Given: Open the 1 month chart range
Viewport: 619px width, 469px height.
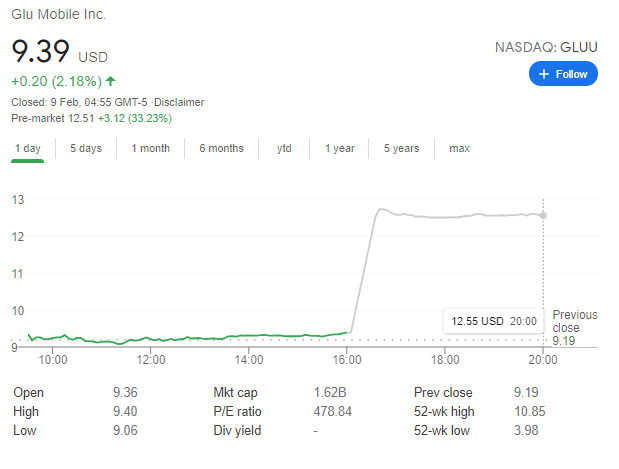Looking at the screenshot, I should pyautogui.click(x=150, y=148).
